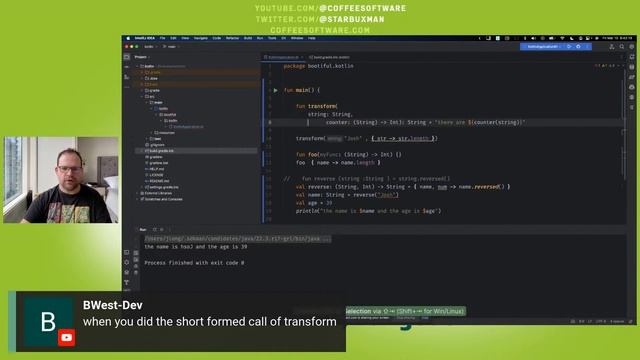Click the '4 spaces' indent status entry
This screenshot has height=360, width=640.
[x=617, y=322]
